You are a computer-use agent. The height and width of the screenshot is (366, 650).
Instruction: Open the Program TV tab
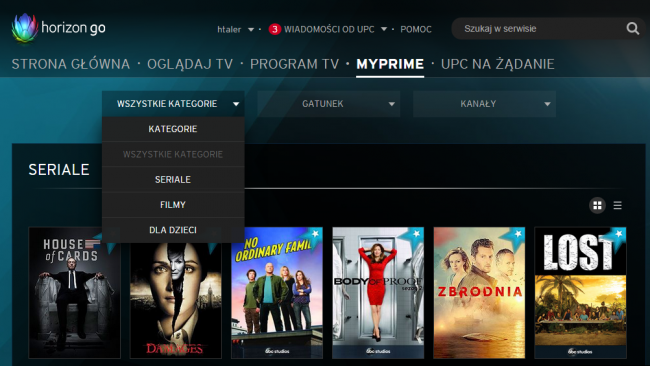point(294,64)
